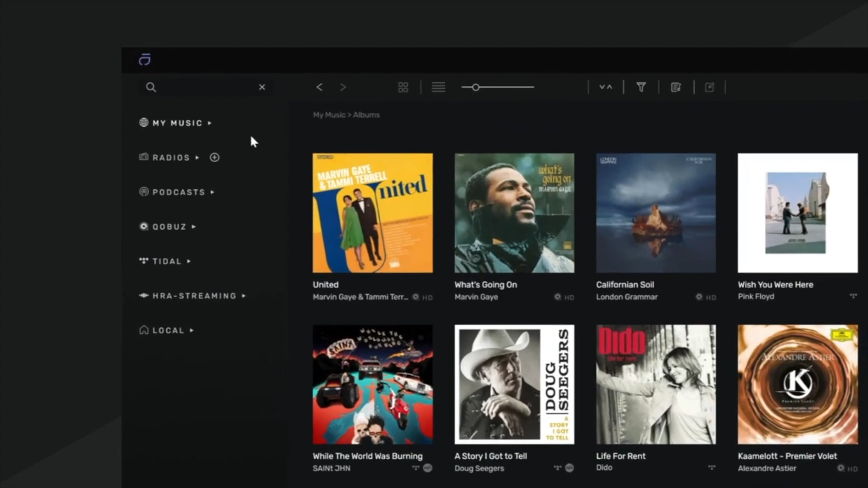Open the Podcasts section
The width and height of the screenshot is (868, 488).
(179, 192)
